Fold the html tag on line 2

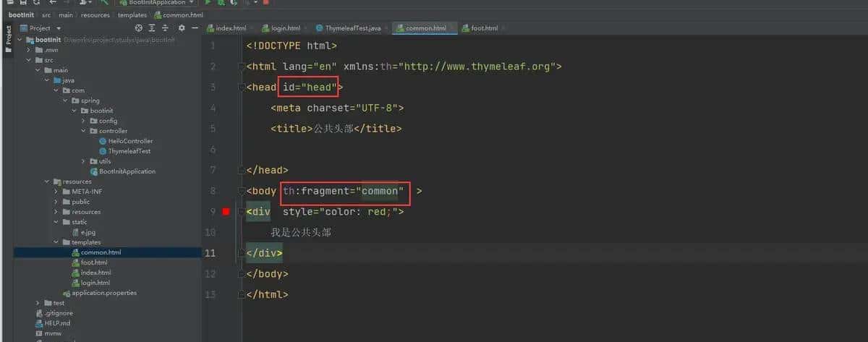(242, 67)
